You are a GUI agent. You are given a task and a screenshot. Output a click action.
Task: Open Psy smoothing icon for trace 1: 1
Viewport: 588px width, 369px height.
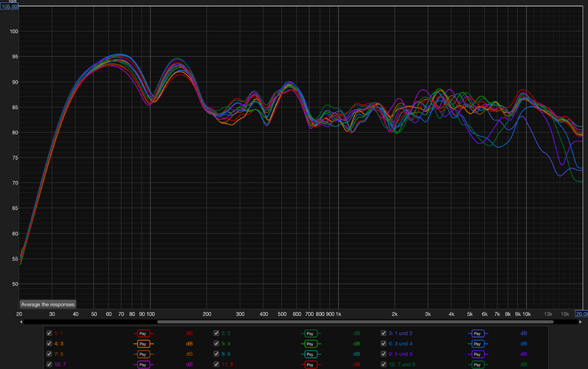point(143,334)
